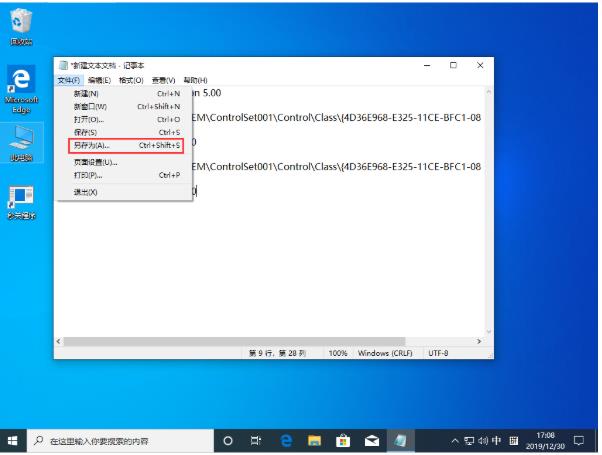Click the IME keyboard tray icon
Image resolution: width=602 pixels, height=455 pixels.
pos(514,441)
